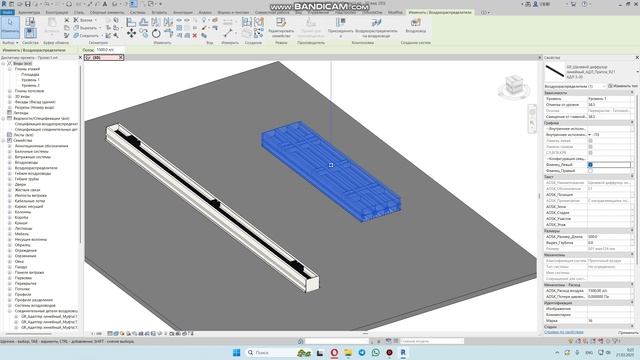Click the Join geometry (Соединить) tool
Viewport: 640px width, 360px height.
[x=87, y=36]
